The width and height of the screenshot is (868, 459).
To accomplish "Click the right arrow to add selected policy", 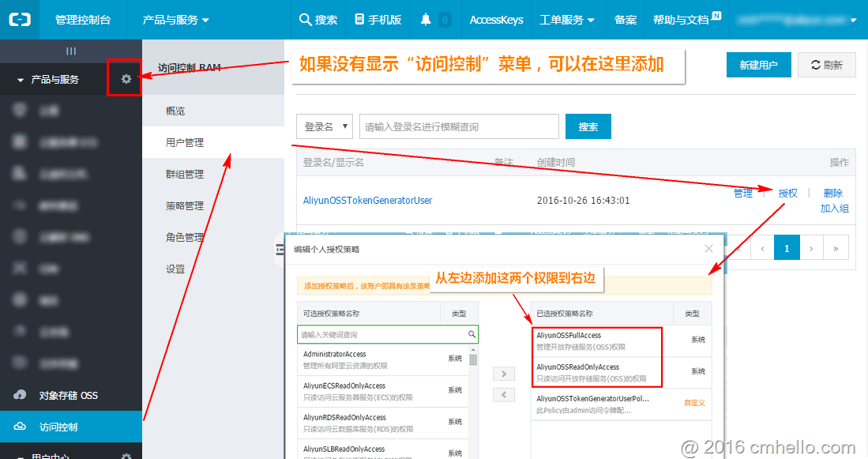I will 503,374.
